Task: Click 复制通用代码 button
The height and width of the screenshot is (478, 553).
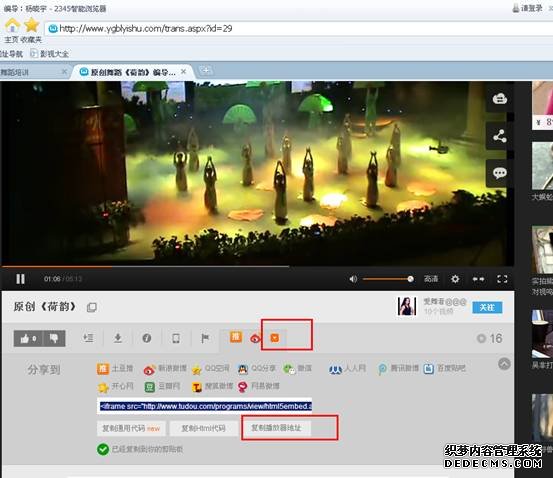Action: 131,428
